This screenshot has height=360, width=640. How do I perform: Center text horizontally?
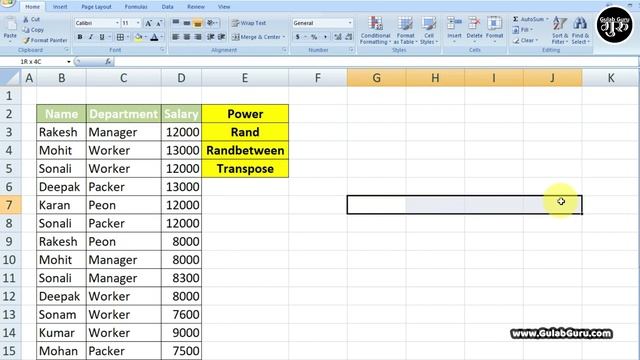pos(187,37)
